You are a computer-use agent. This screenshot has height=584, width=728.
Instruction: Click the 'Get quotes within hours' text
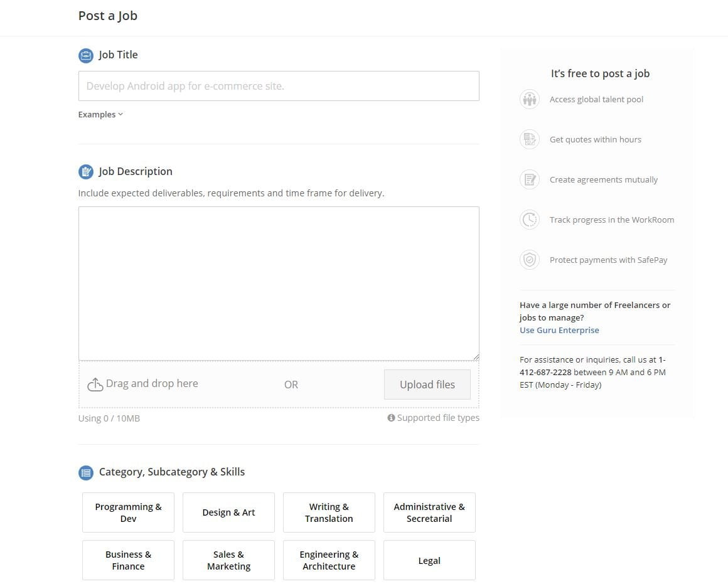pyautogui.click(x=595, y=139)
